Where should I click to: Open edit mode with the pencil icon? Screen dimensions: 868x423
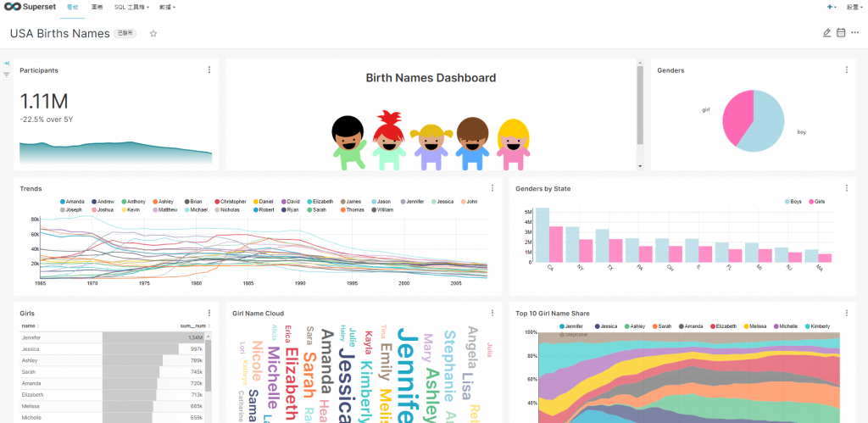(827, 33)
